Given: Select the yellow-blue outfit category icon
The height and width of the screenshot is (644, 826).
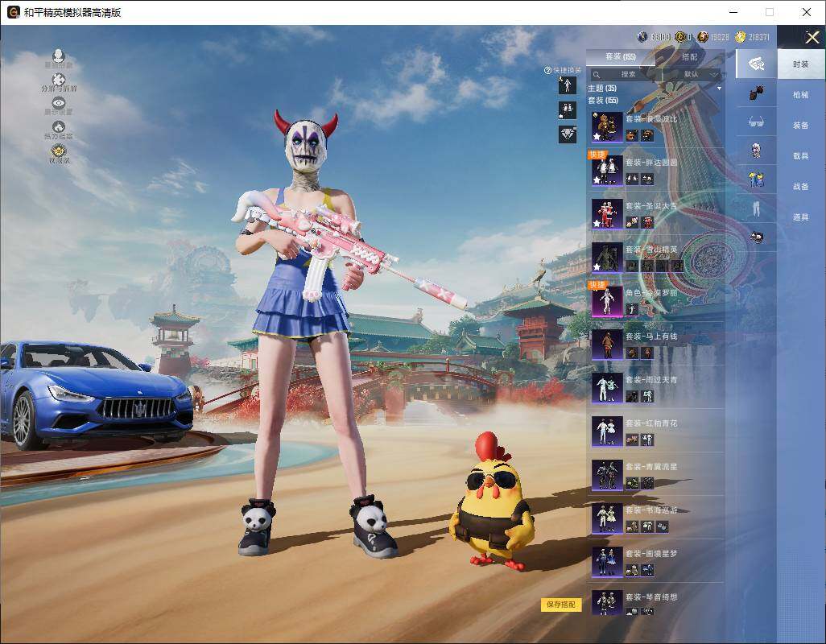Looking at the screenshot, I should click(756, 180).
